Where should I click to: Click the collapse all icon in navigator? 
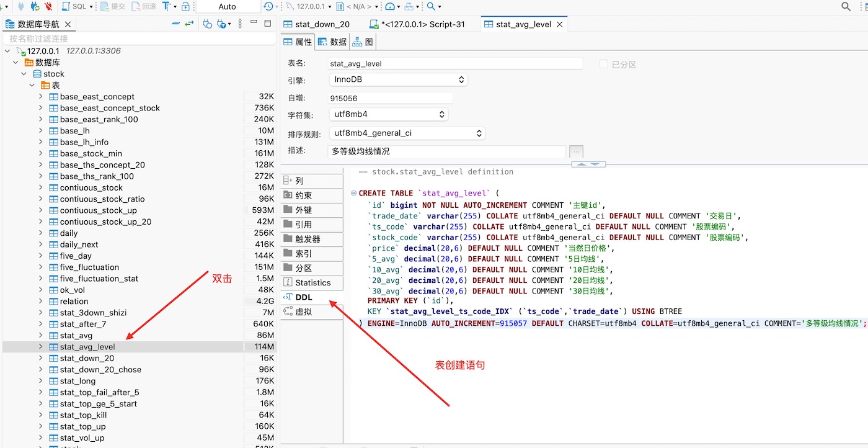point(176,24)
